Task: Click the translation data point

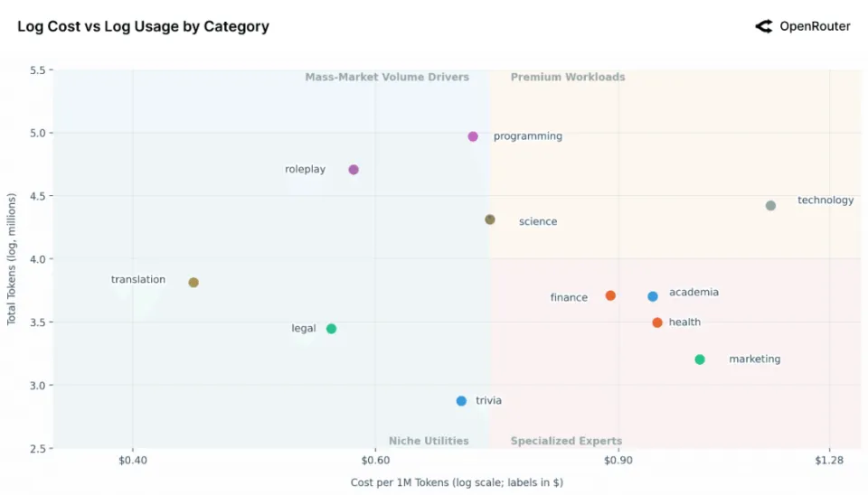Action: 193,283
